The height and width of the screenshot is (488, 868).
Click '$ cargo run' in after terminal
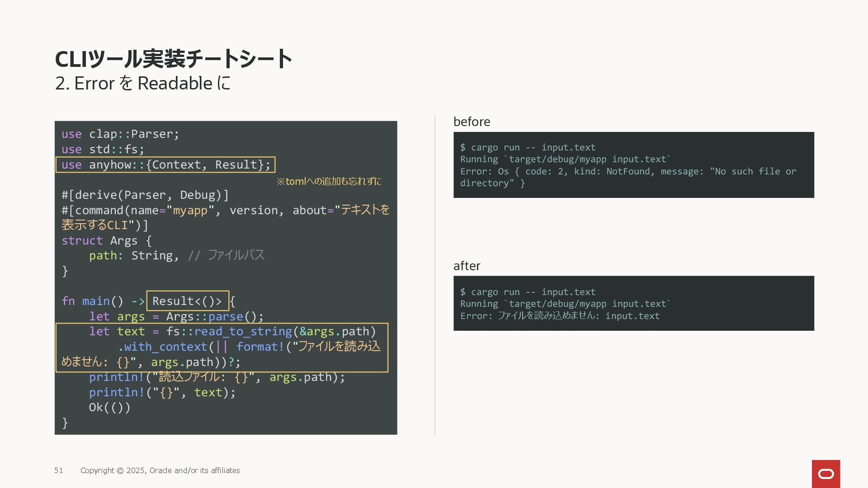(x=528, y=292)
